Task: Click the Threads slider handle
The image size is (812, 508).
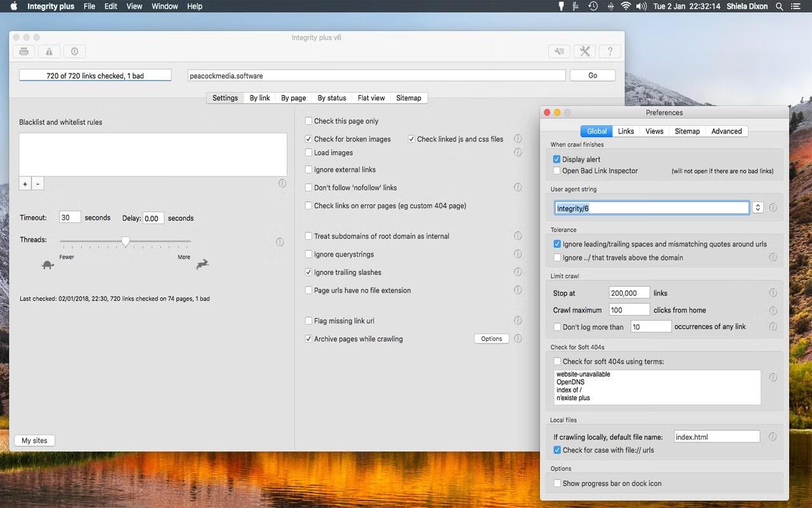Action: pos(126,241)
